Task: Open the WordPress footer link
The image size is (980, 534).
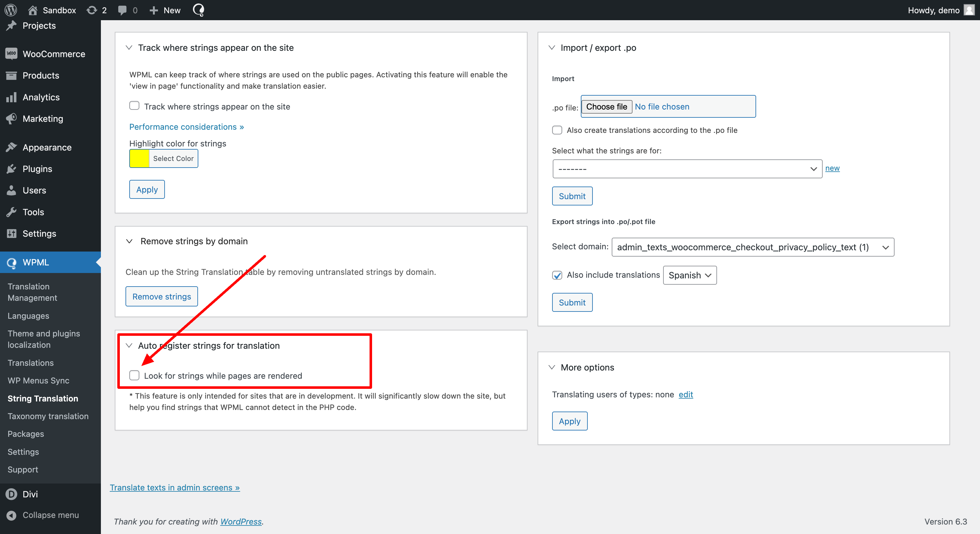Action: (241, 521)
